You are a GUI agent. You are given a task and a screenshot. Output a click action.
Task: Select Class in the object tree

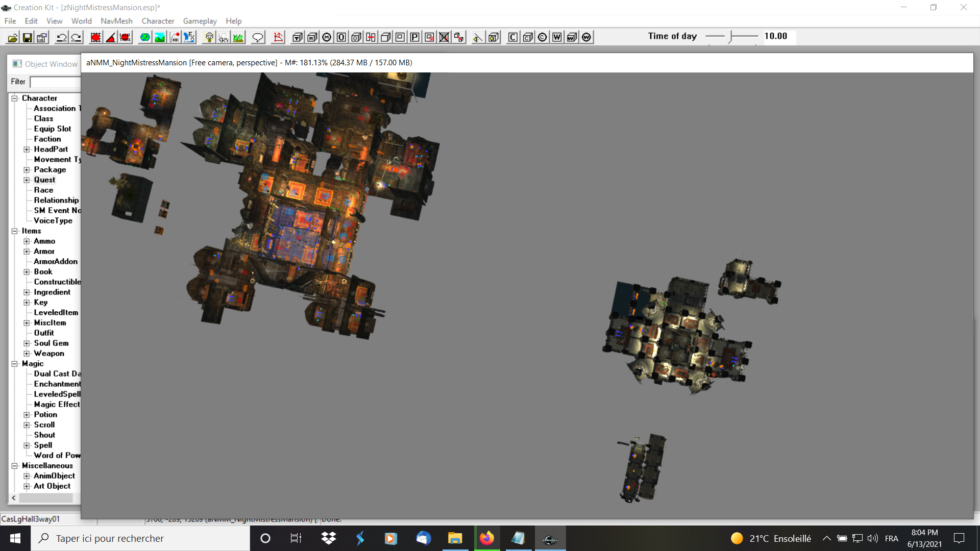(43, 118)
